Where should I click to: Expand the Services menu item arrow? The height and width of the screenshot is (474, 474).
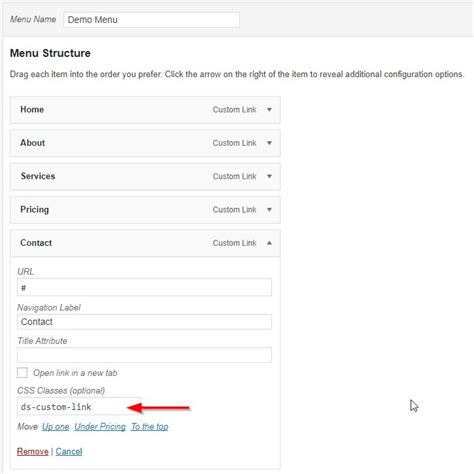pos(269,176)
